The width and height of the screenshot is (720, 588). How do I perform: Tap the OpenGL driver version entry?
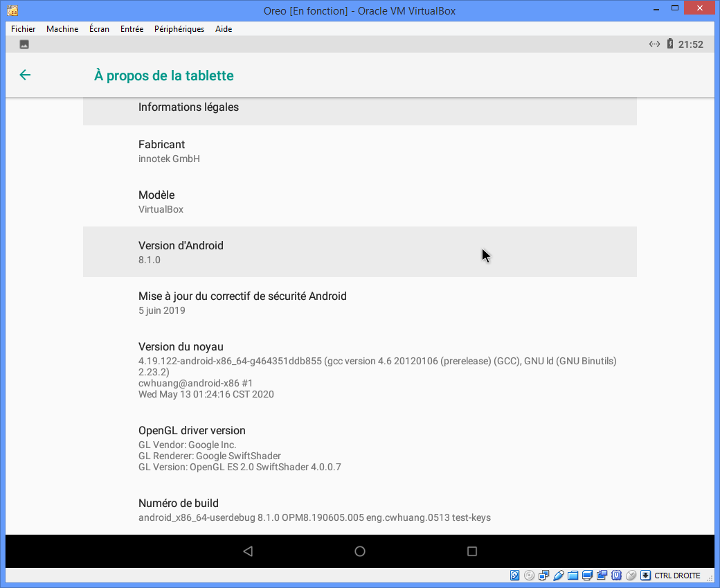360,448
